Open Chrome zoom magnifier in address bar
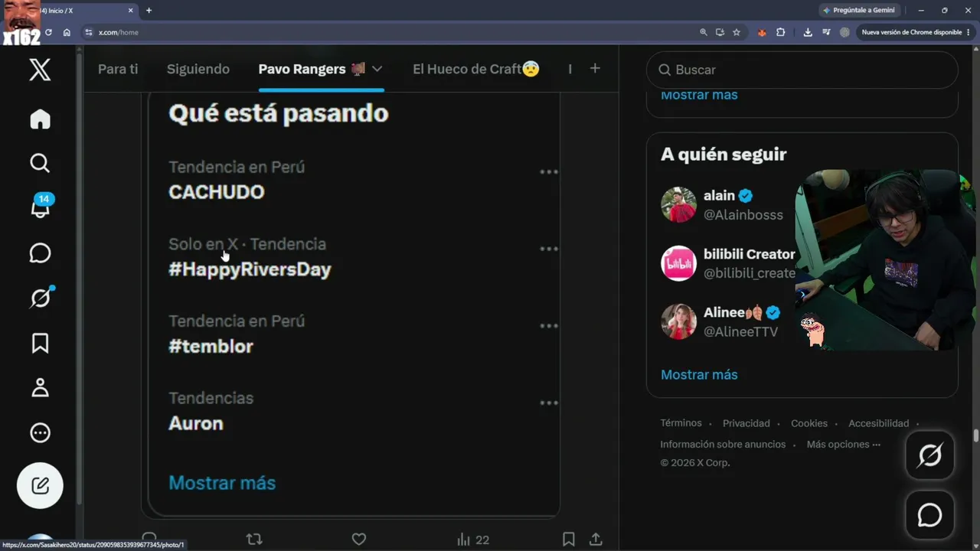Viewport: 980px width, 551px height. pyautogui.click(x=704, y=32)
